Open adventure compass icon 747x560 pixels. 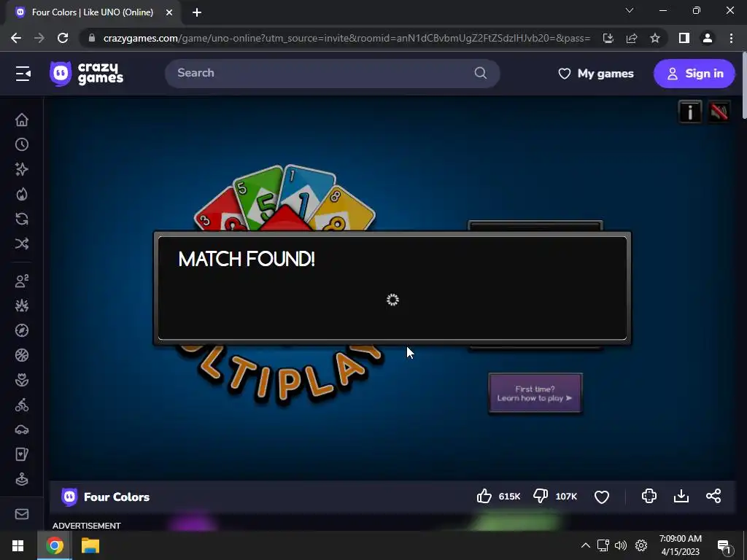click(x=22, y=330)
